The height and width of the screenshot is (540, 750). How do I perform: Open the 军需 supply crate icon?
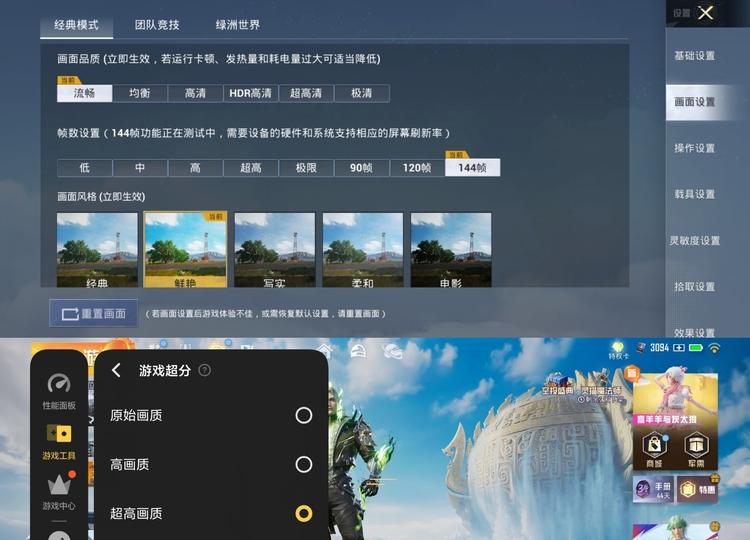[x=696, y=449]
